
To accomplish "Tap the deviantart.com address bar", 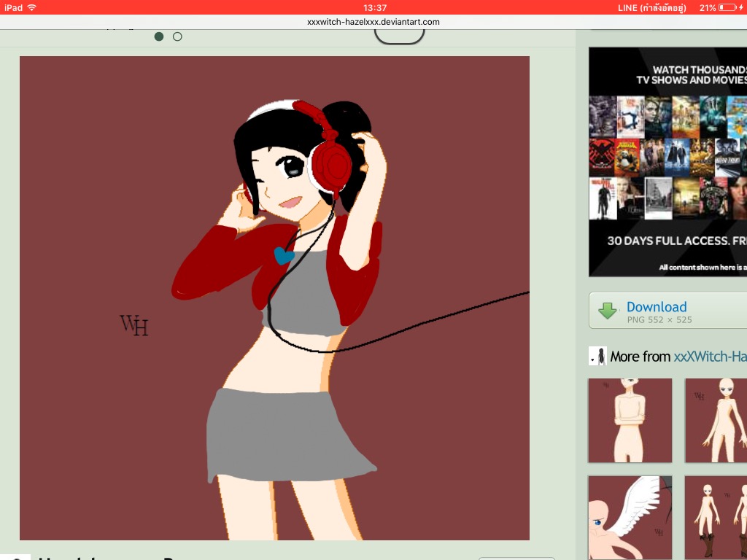I will [373, 22].
